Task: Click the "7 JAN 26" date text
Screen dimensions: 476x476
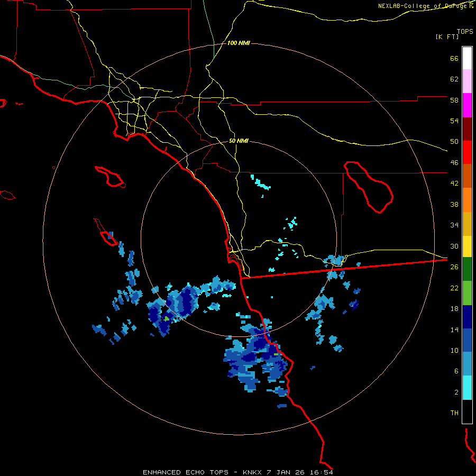Action: 286,472
